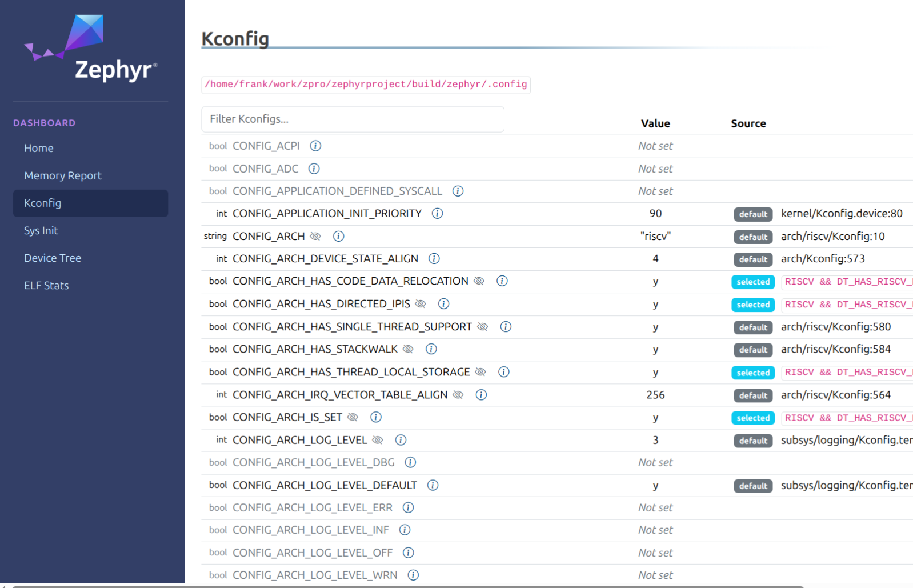This screenshot has height=588, width=913.
Task: Show info for CONFIG_APPLICATION_DEFINED_SYSCALL
Action: tap(458, 191)
